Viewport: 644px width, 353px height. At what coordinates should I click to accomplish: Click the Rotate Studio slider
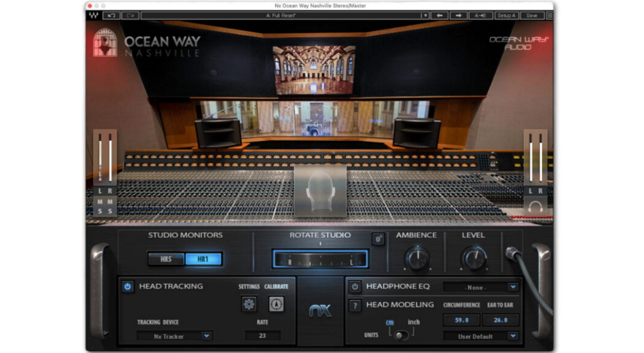click(320, 260)
